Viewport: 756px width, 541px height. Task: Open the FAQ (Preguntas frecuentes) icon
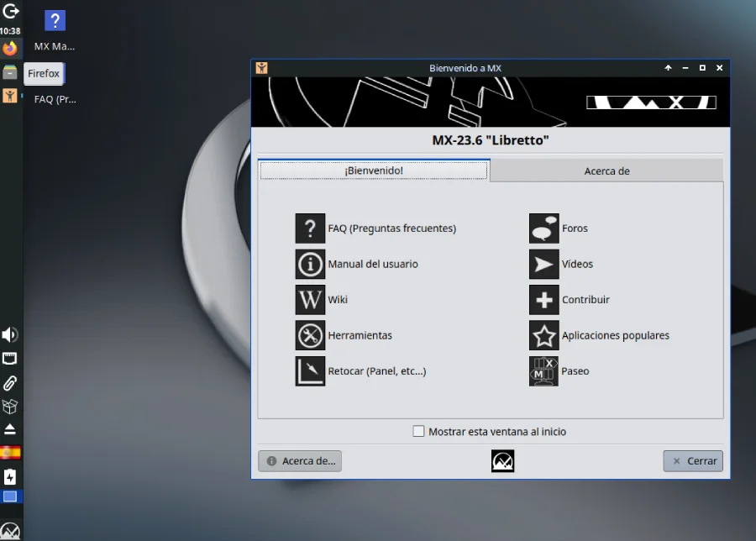coord(310,228)
